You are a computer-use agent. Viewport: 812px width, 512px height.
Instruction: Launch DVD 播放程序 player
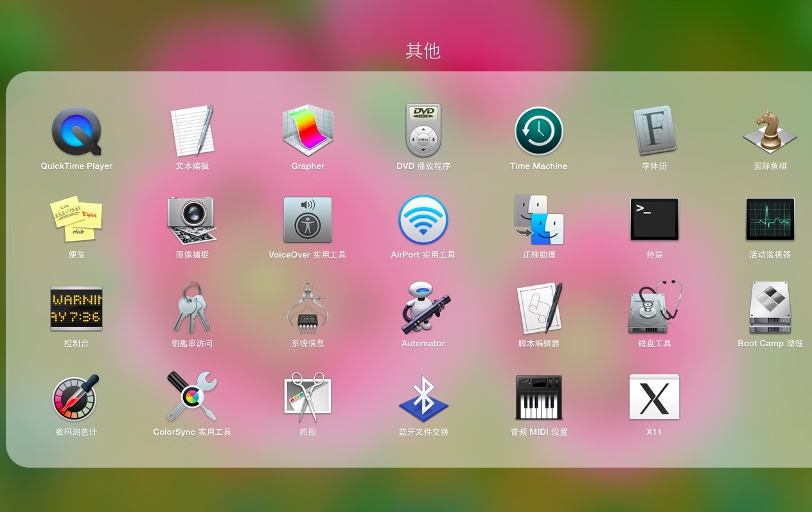[423, 131]
